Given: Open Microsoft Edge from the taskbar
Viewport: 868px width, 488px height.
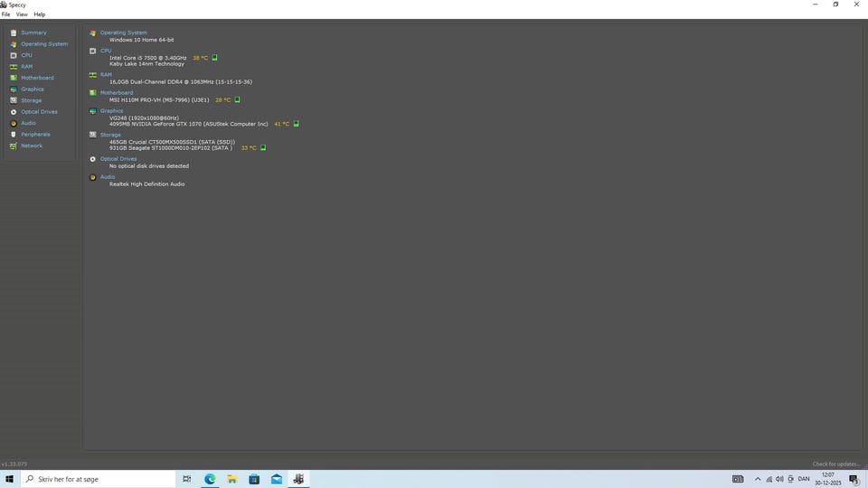Looking at the screenshot, I should [210, 479].
